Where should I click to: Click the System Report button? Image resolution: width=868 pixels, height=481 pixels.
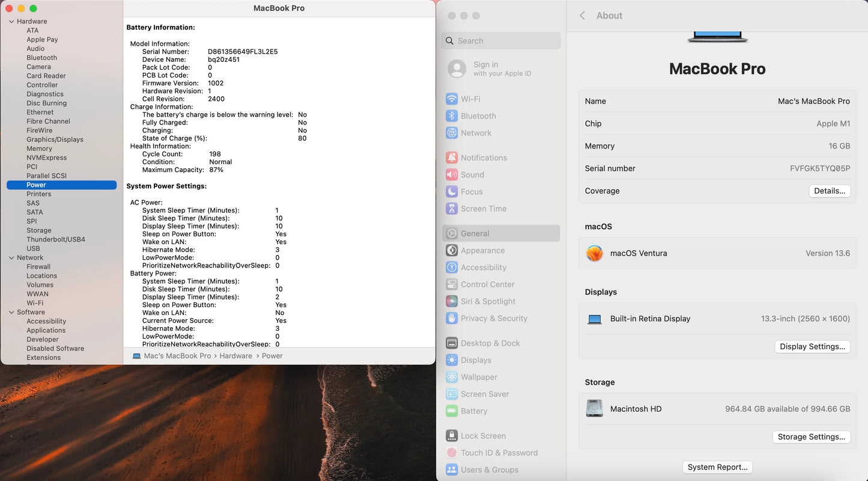point(717,467)
